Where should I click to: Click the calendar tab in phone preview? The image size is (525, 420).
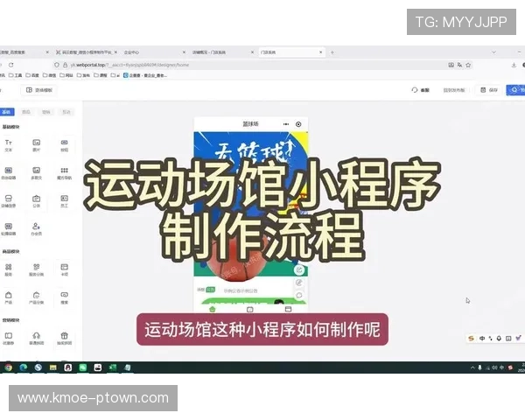coord(249,309)
